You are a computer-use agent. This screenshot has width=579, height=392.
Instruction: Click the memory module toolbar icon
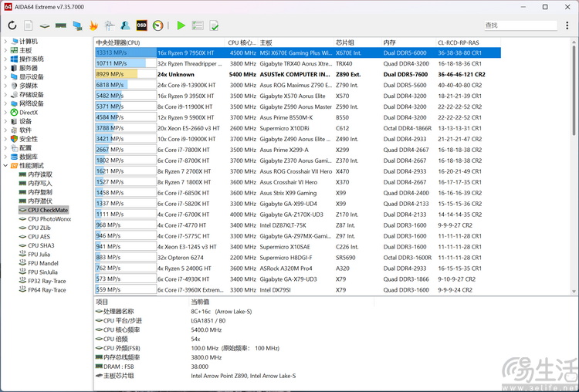pyautogui.click(x=61, y=25)
